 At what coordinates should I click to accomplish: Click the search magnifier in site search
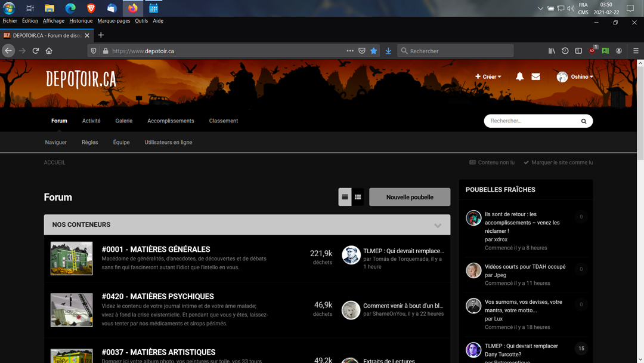[584, 121]
